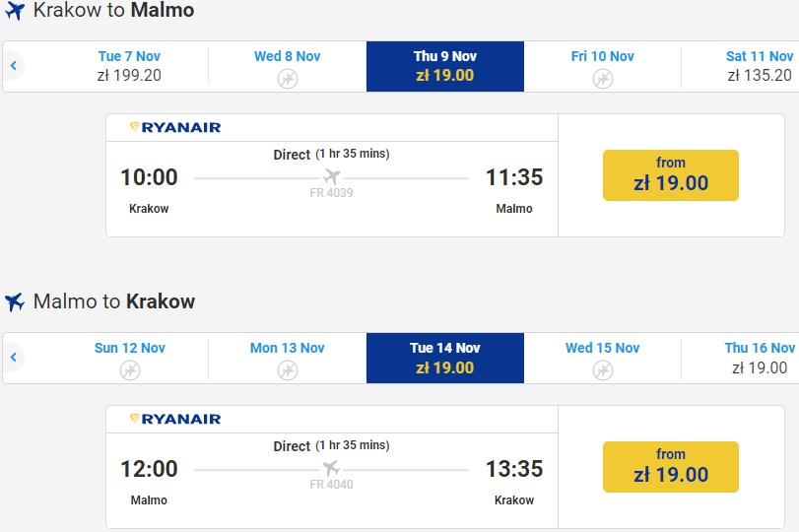The height and width of the screenshot is (532, 799).
Task: Click the no-flight icon under Mon 13 Nov
Action: point(288,370)
